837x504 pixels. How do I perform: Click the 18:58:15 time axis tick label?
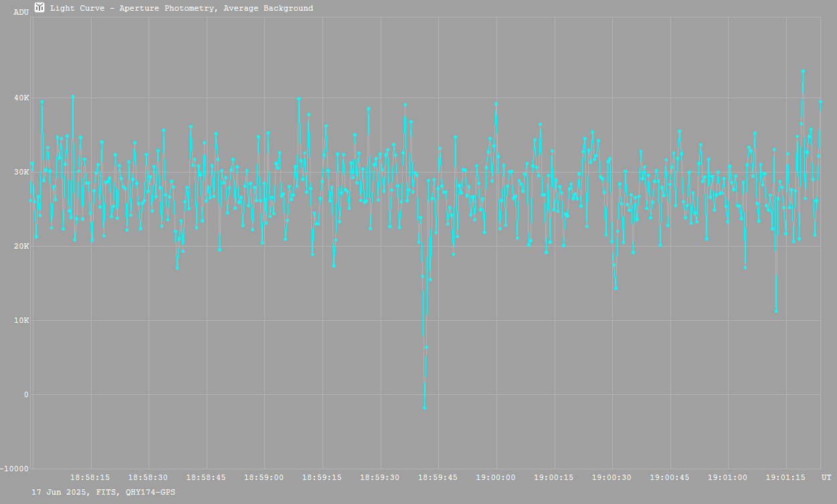click(x=91, y=477)
